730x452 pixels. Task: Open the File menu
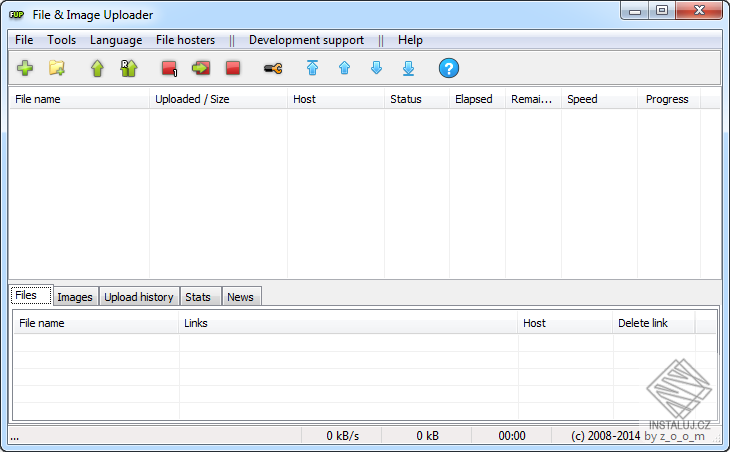(x=24, y=40)
